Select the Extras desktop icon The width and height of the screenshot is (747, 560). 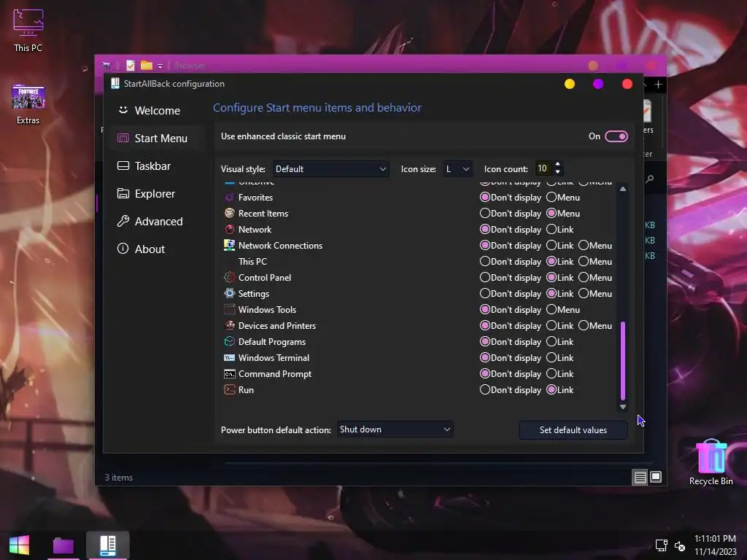tap(28, 104)
